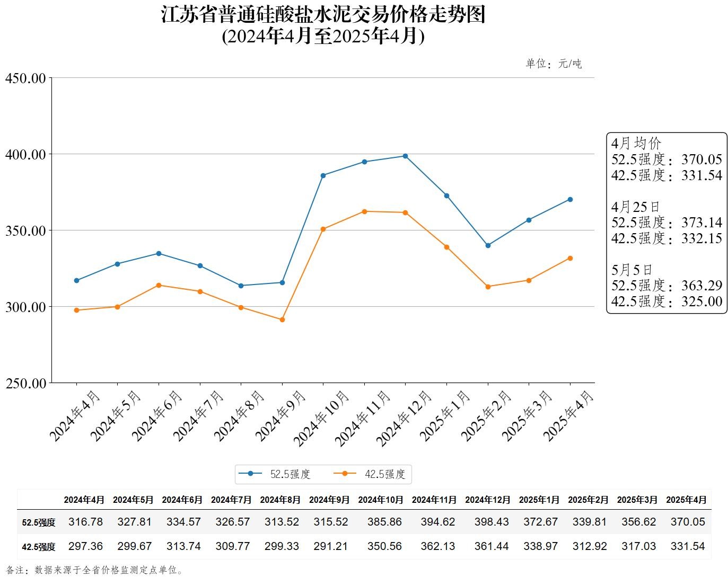Click the 450.00 y-axis label
This screenshot has width=728, height=586.
click(x=25, y=78)
